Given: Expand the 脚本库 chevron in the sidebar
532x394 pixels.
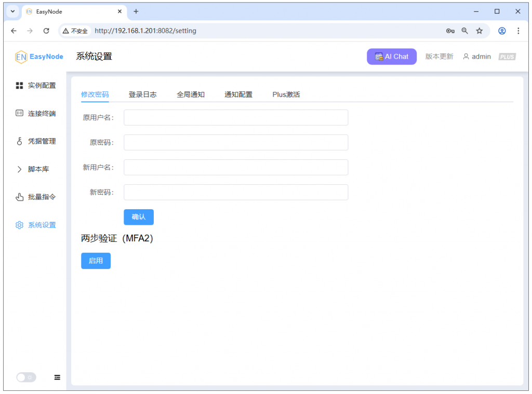Looking at the screenshot, I should 19,169.
